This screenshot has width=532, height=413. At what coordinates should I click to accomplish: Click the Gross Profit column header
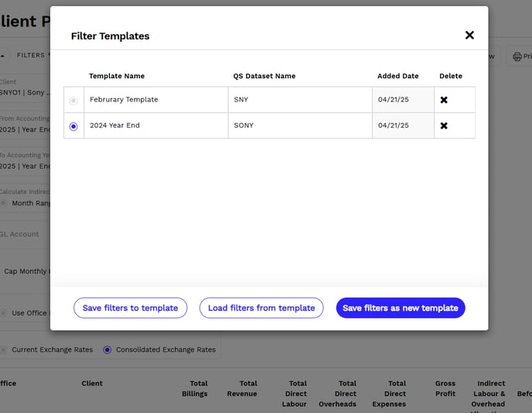click(445, 388)
